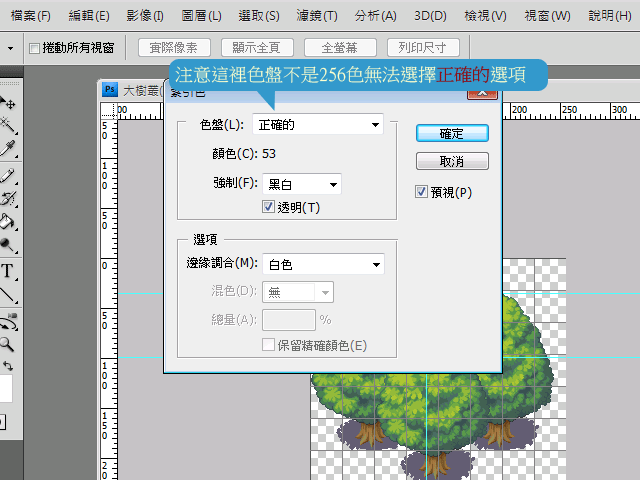
Task: Open the foreground color swatch
Action: pos(6,389)
